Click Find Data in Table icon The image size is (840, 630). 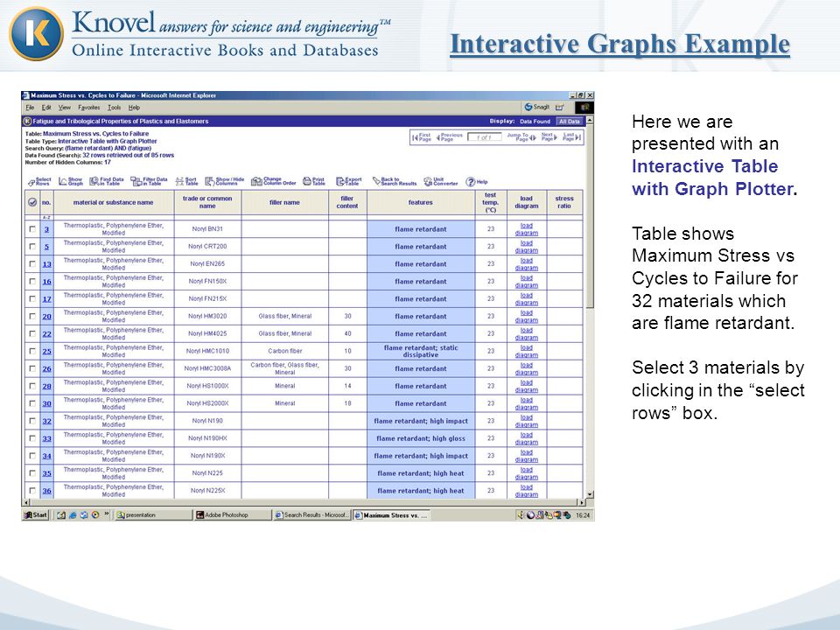(106, 182)
